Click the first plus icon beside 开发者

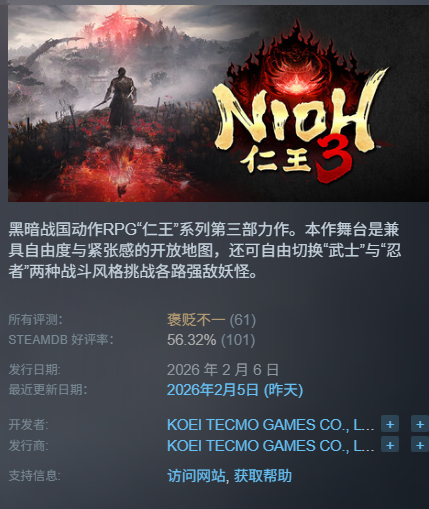pos(390,424)
